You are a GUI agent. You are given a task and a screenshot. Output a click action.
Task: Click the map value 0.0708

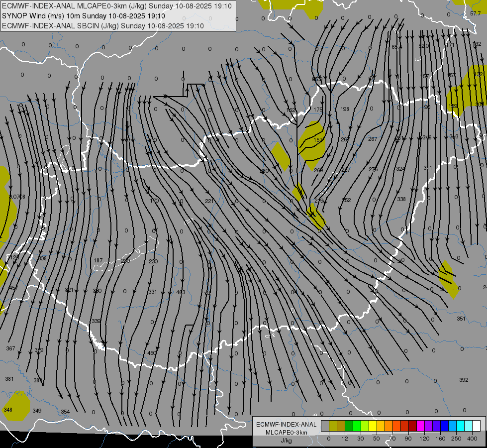[x=17, y=197]
